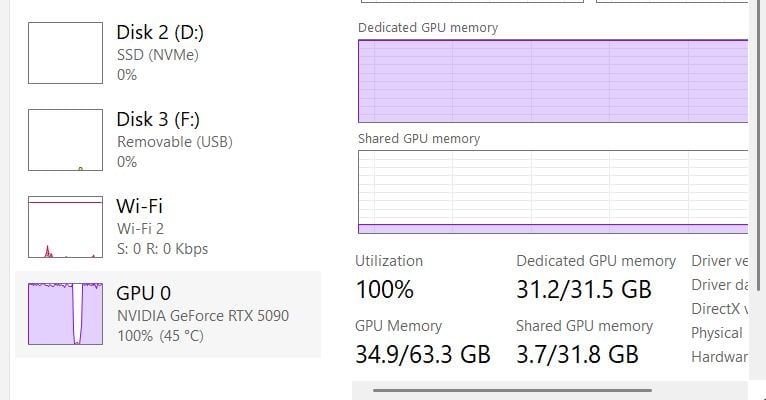Click the DirectX label in details column
This screenshot has height=400, width=766.
[x=716, y=309]
